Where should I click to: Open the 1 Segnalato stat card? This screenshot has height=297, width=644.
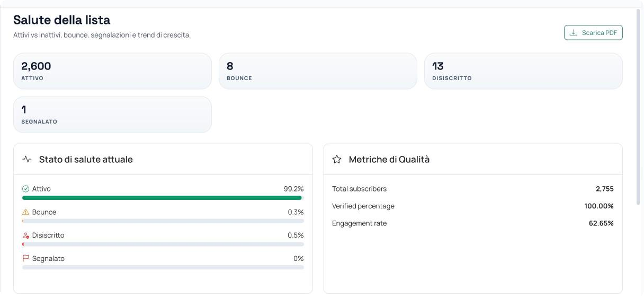coord(112,115)
